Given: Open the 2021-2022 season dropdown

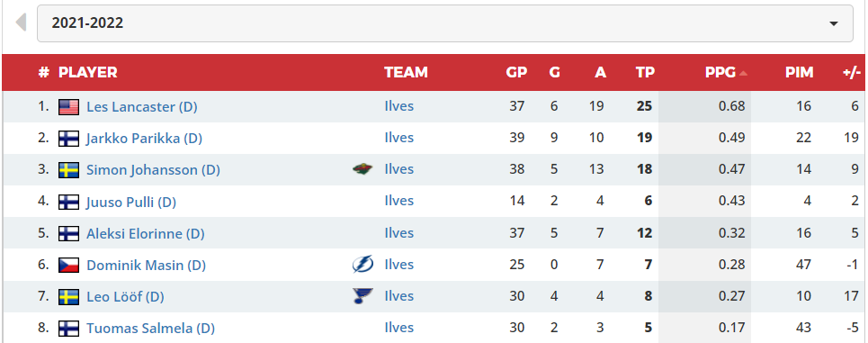Looking at the screenshot, I should click(444, 23).
